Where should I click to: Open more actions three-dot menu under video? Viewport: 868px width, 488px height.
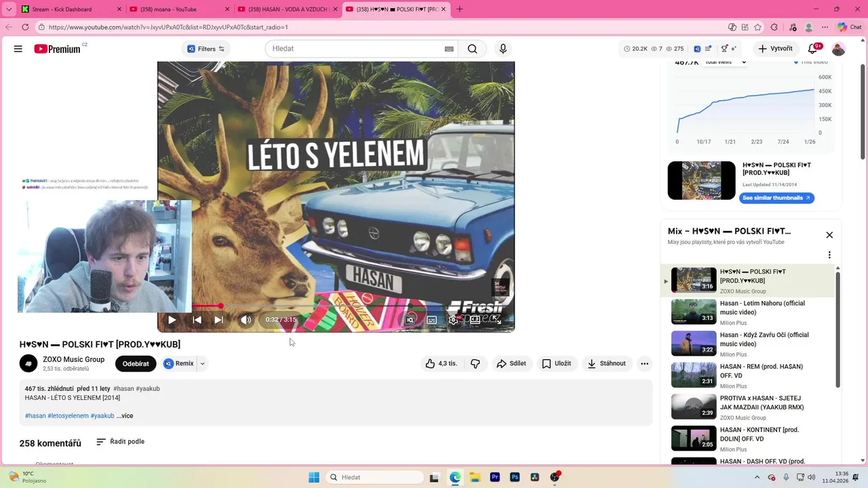coord(644,363)
